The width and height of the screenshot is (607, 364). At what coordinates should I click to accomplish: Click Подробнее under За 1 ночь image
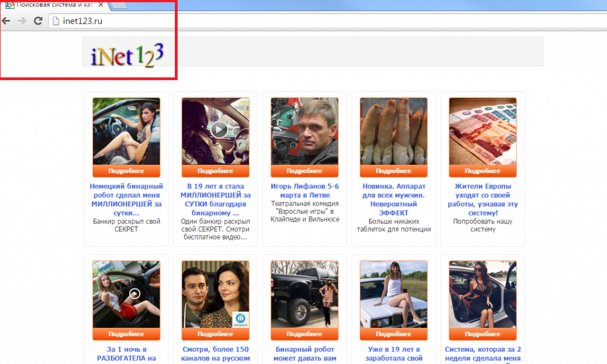click(x=126, y=334)
